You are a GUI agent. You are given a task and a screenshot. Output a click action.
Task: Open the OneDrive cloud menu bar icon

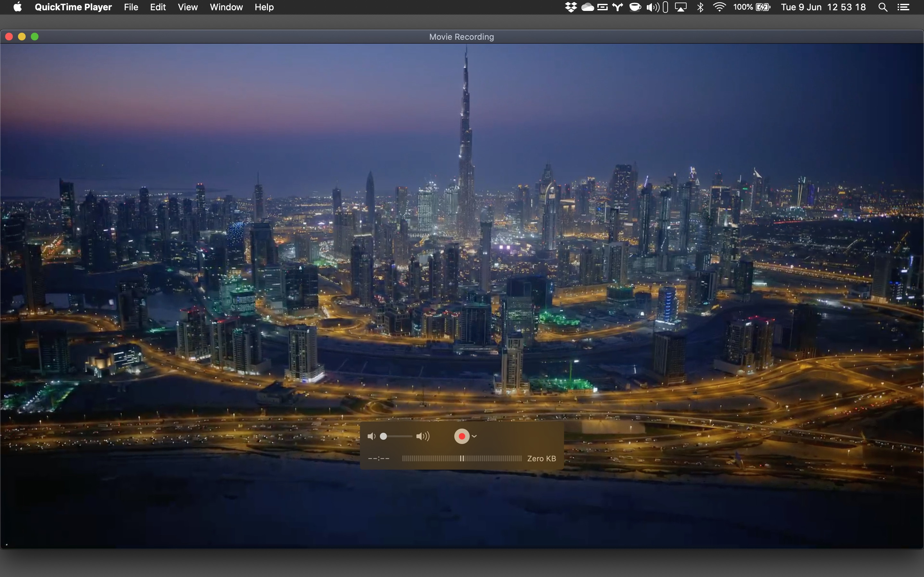588,7
